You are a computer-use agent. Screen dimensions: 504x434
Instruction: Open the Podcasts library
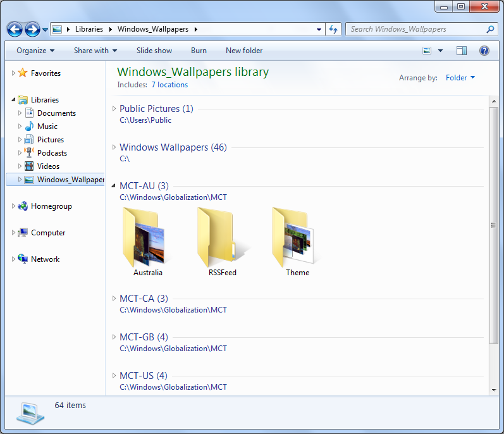[x=52, y=153]
